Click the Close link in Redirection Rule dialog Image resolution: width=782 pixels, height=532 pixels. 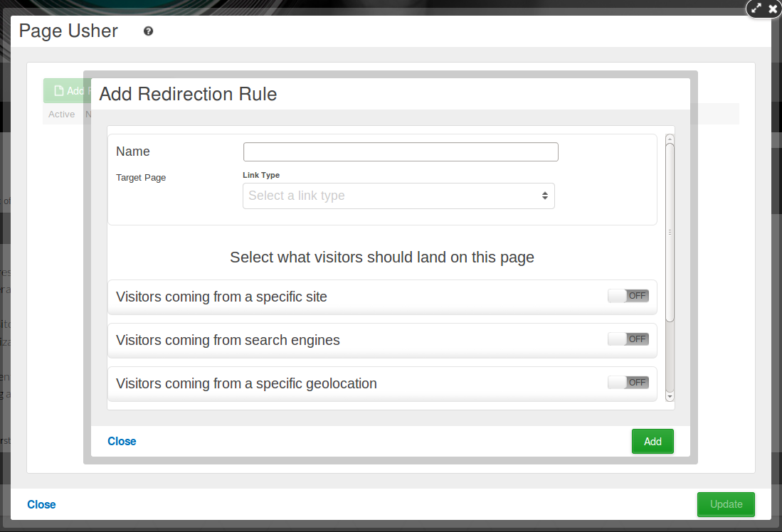pyautogui.click(x=122, y=441)
